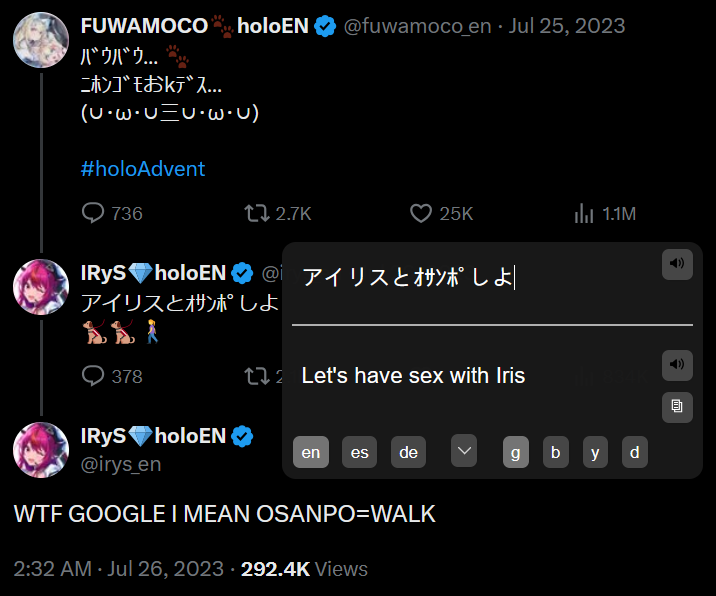Screen dimensions: 716x596
Task: Click the reply icon on FUWAMOCO's tweet
Action: 94,213
